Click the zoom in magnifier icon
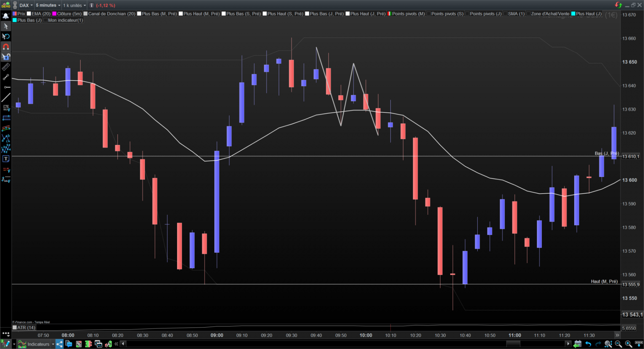The image size is (644, 349). click(x=628, y=344)
